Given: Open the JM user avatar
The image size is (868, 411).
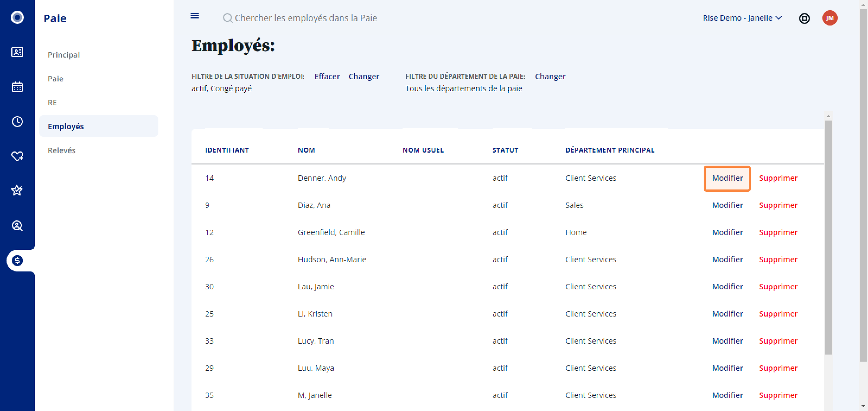Looking at the screenshot, I should click(829, 18).
